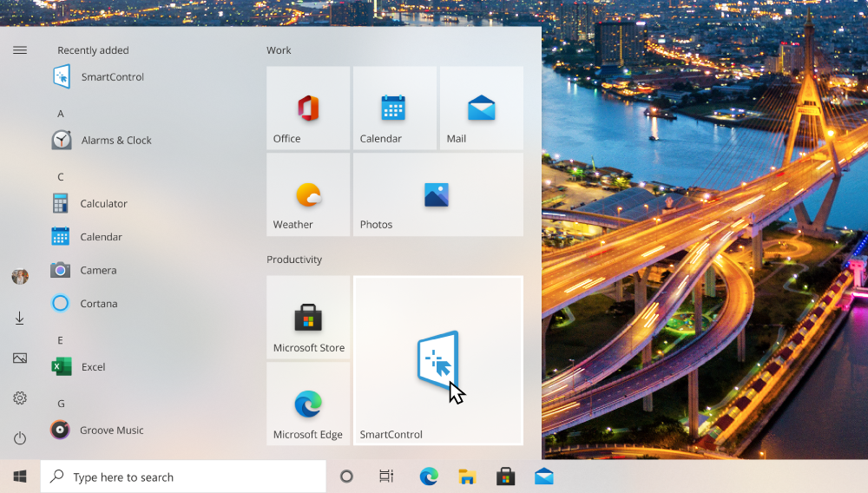Screen dimensions: 868x493
Task: Open Mail from the taskbar
Action: tap(544, 477)
